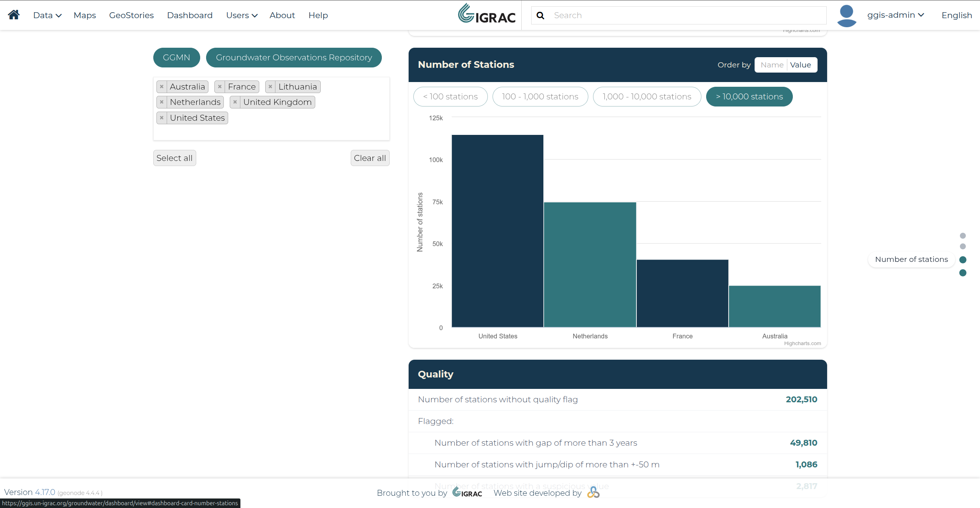This screenshot has width=980, height=508.
Task: Go to the home page icon
Action: (x=14, y=15)
